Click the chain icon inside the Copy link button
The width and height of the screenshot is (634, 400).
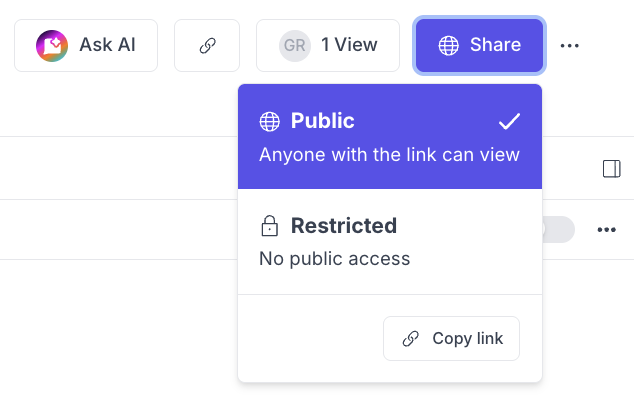410,339
